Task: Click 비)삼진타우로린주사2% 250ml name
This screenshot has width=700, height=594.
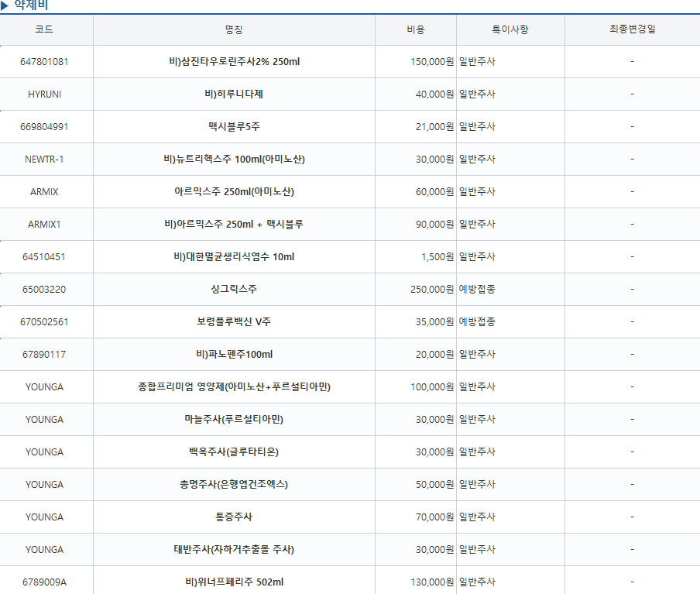Action: click(x=235, y=62)
